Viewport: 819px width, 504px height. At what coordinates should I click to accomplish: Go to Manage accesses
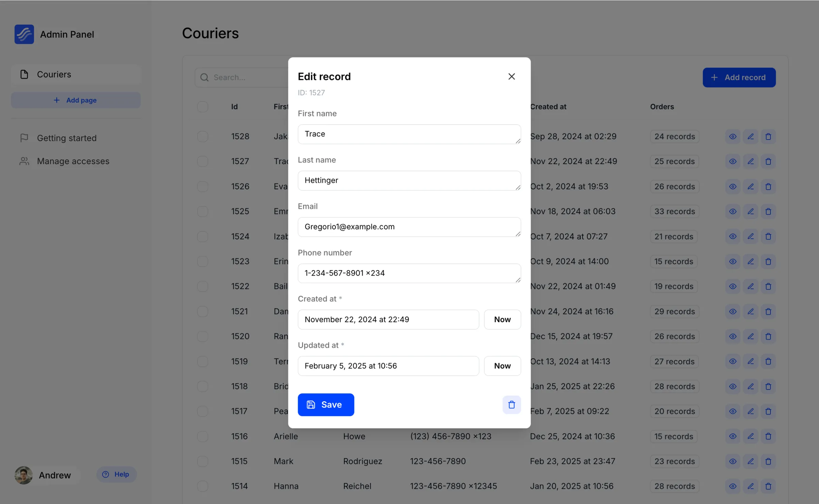(73, 161)
